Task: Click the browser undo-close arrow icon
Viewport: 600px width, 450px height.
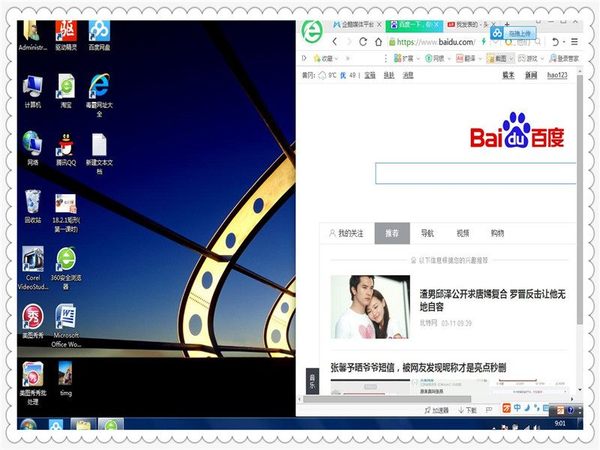Action: 555,42
